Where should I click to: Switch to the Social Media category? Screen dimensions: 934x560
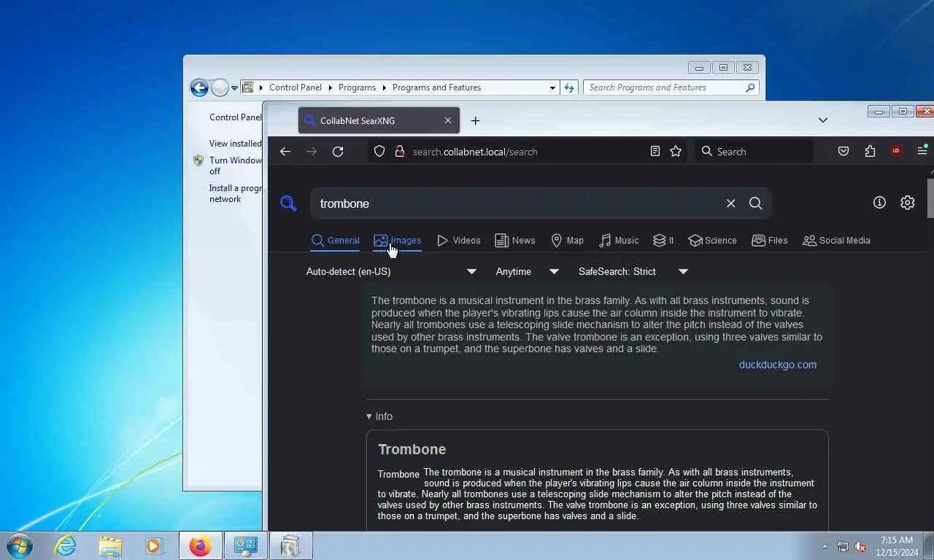tap(836, 241)
